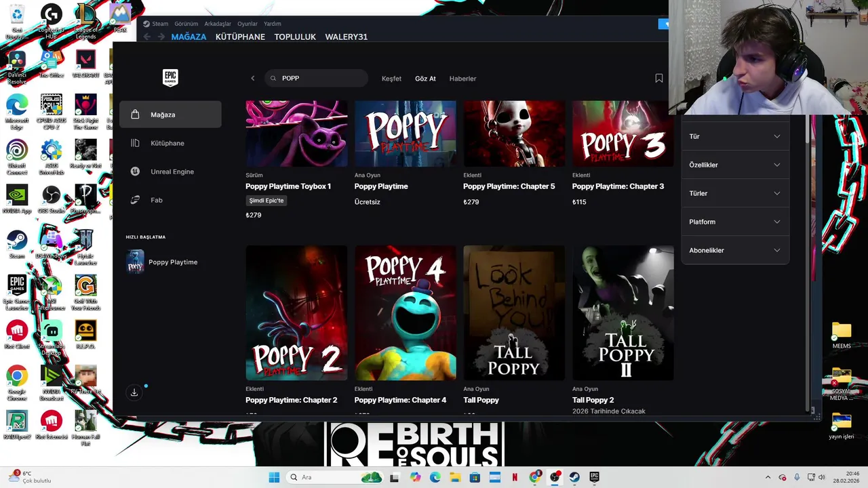Open Netflix from the taskbar
Screen dimensions: 868x488
515,477
